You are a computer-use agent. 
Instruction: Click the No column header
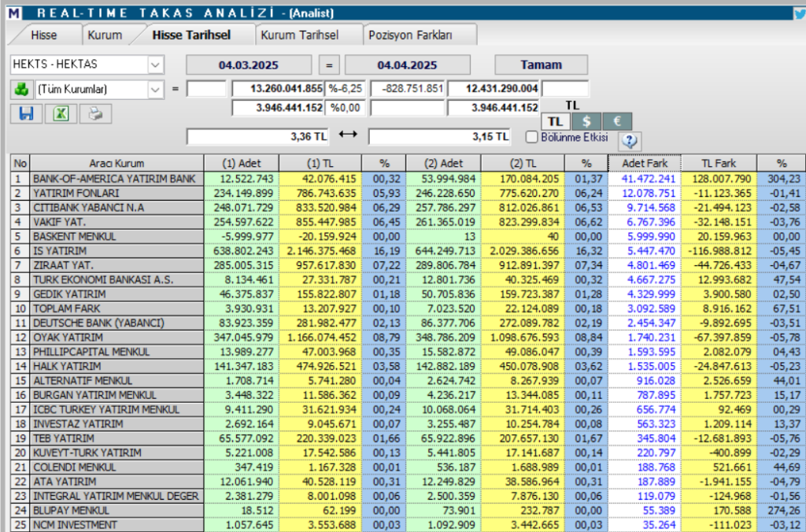click(20, 164)
